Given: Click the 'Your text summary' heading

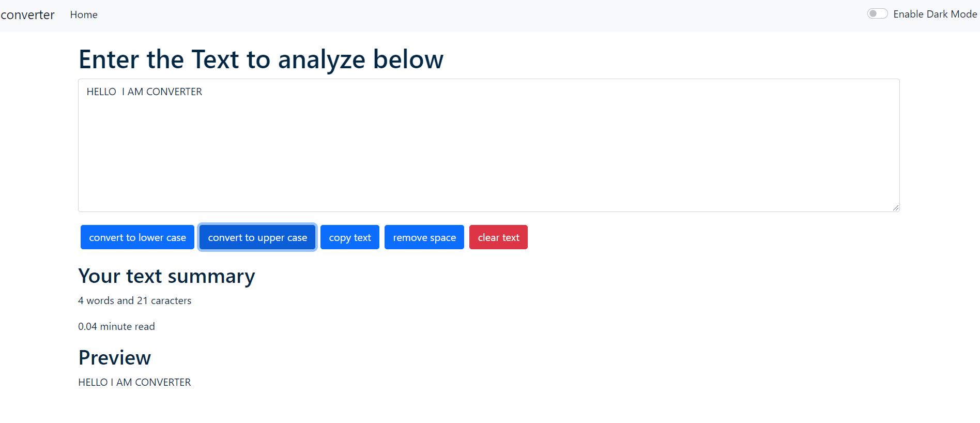Looking at the screenshot, I should click(x=166, y=277).
